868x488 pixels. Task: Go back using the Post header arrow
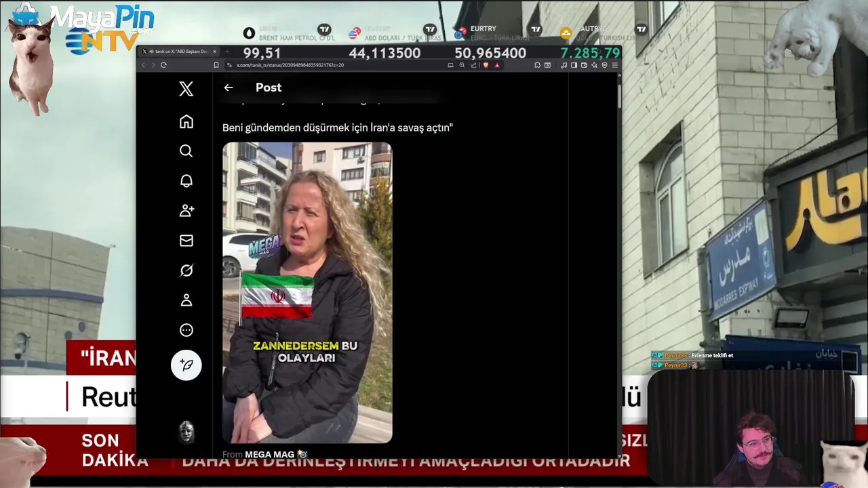click(229, 87)
